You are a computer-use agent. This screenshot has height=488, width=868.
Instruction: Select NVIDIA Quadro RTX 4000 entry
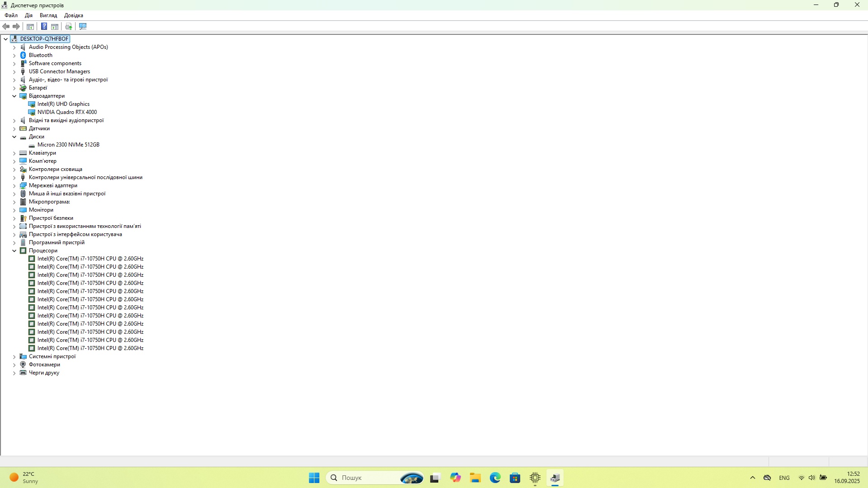pos(67,112)
